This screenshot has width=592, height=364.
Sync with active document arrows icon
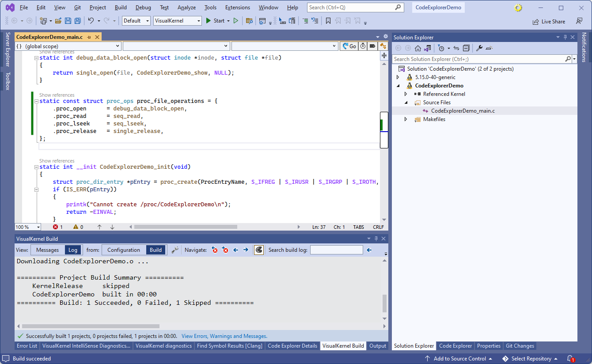pos(456,48)
